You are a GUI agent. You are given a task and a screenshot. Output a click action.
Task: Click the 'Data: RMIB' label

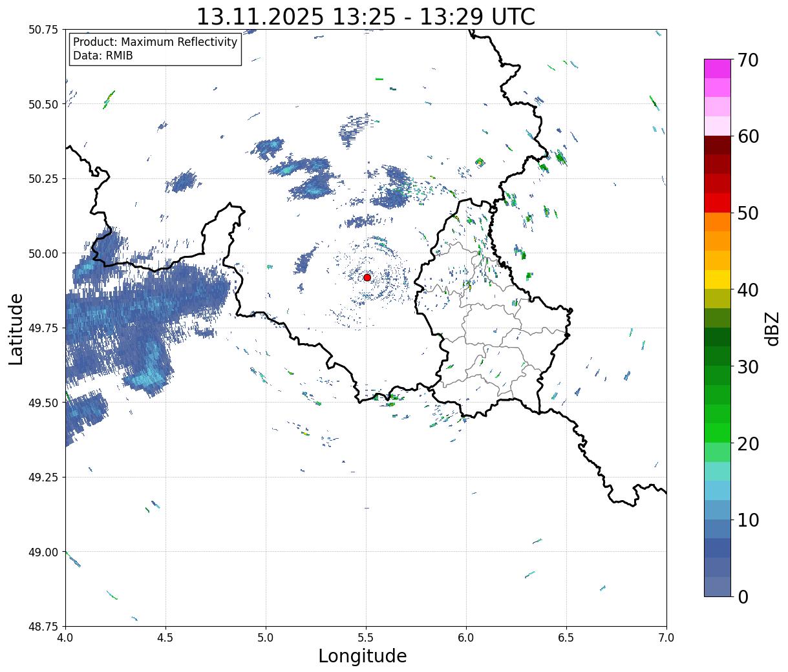(103, 56)
